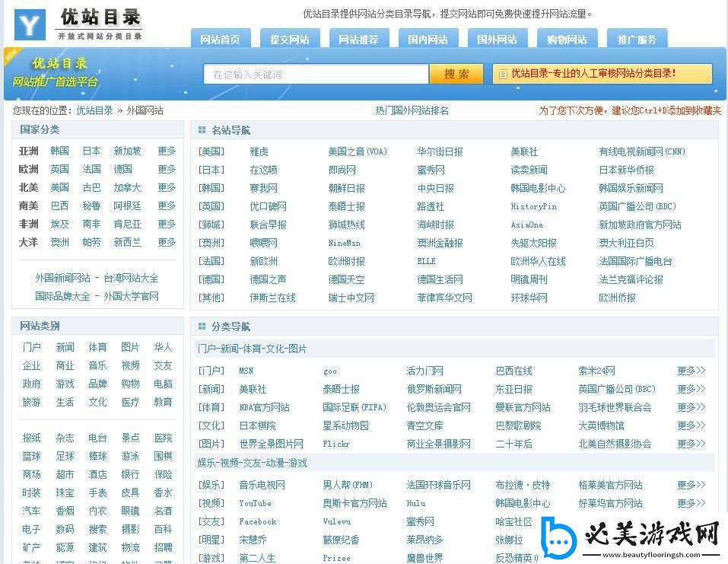This screenshot has width=728, height=564.
Task: Open the 推广服务 tab
Action: [637, 38]
